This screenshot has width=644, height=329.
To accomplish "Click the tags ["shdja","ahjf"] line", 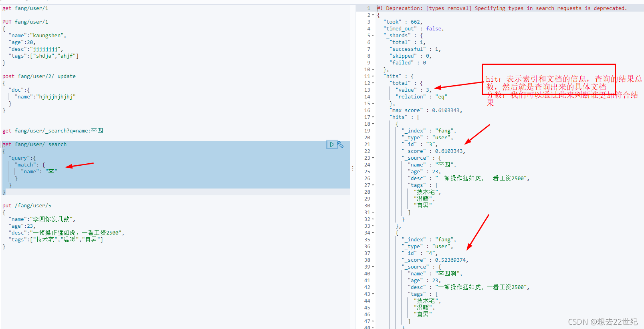I will [x=44, y=56].
